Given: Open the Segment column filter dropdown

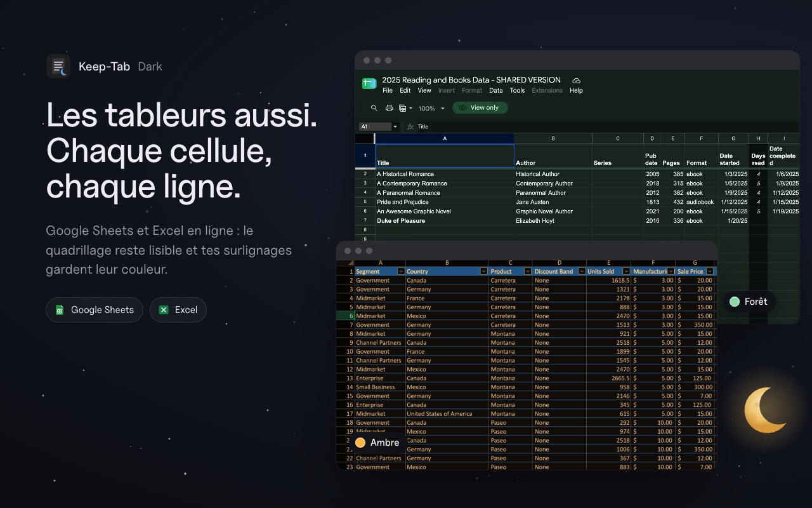Looking at the screenshot, I should [x=401, y=271].
